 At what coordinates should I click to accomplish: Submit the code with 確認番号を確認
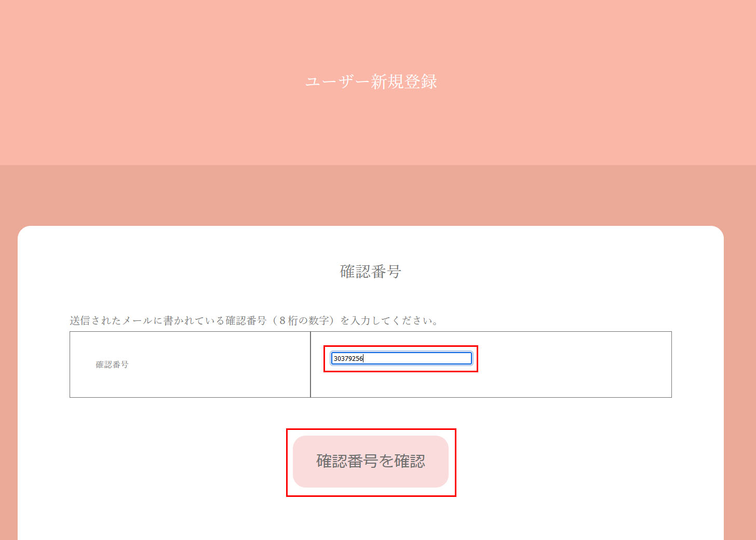[x=370, y=461]
